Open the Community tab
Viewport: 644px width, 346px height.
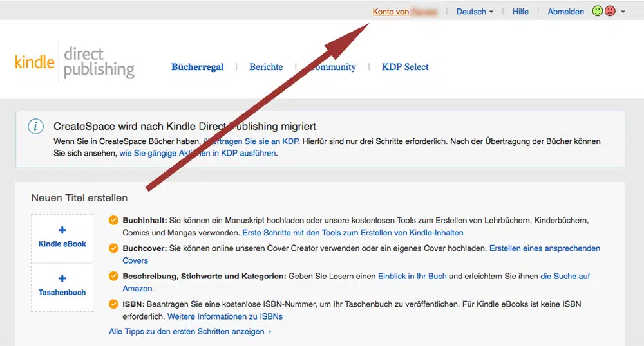point(332,67)
